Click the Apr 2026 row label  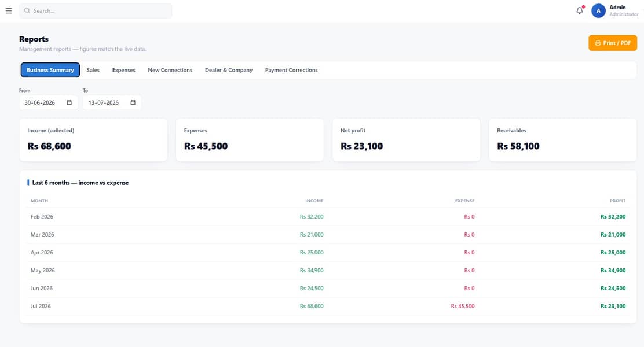[x=42, y=253]
